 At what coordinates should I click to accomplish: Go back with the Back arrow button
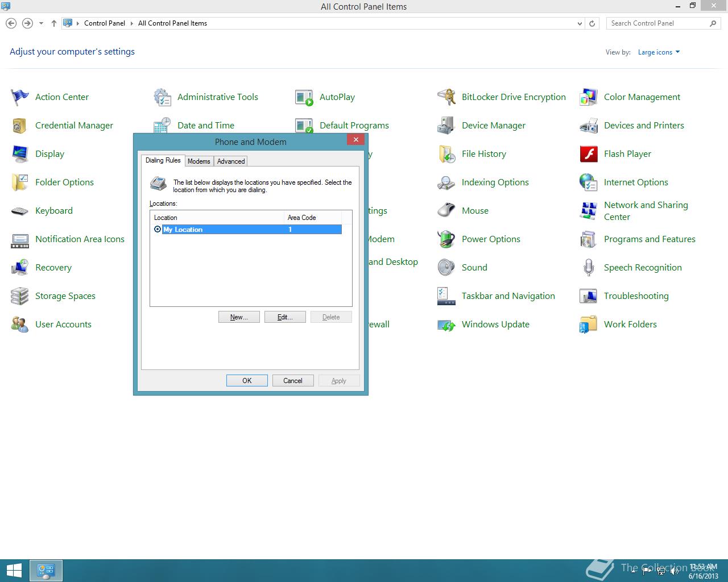click(11, 23)
